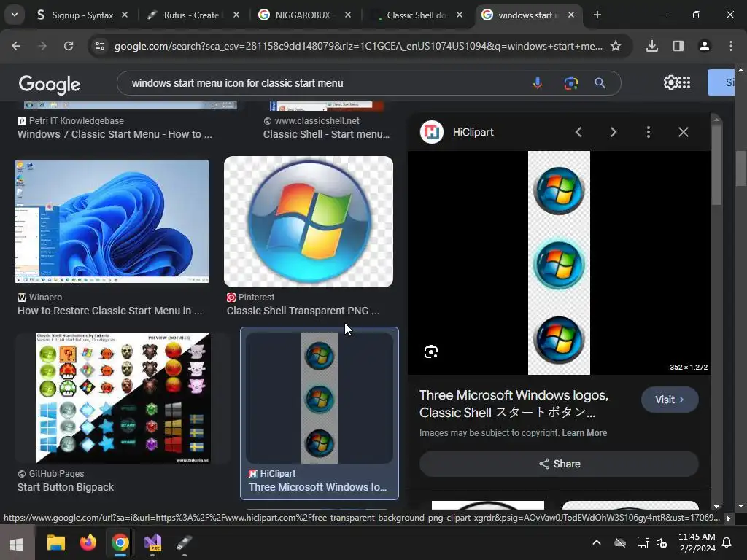
Task: Search inside image with Lens overlay icon
Action: coord(431,351)
